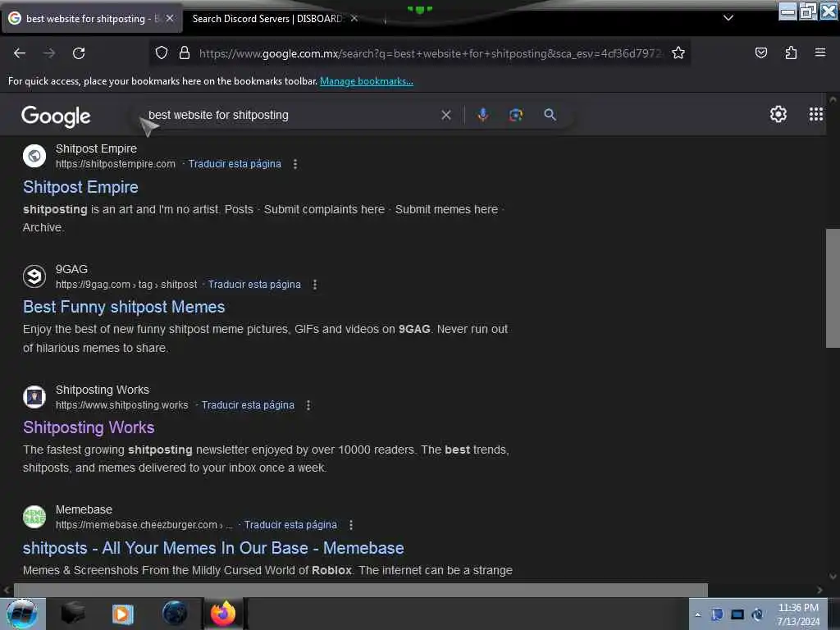The width and height of the screenshot is (840, 630).
Task: Clear the search box with the X icon
Action: [445, 115]
